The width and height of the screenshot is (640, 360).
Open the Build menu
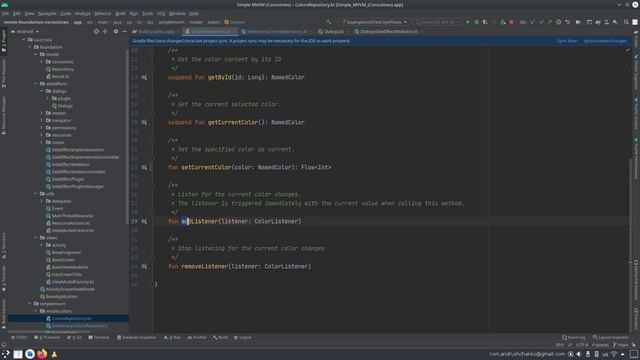(120, 13)
